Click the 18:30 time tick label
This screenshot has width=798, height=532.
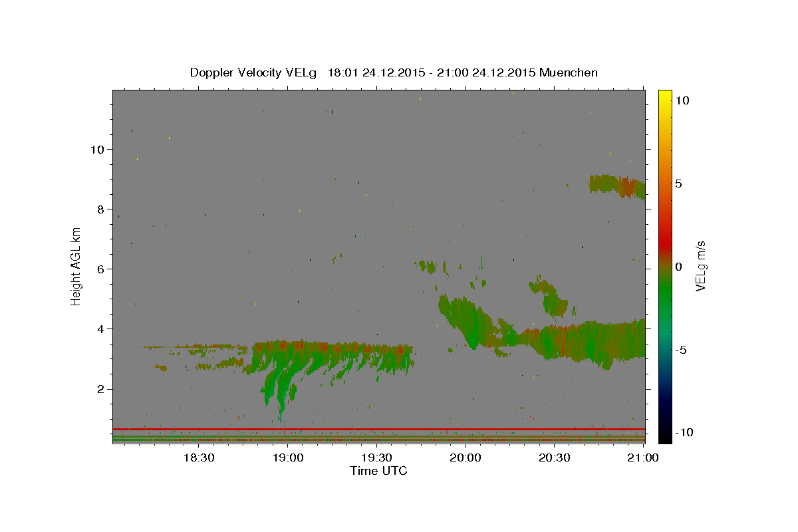(198, 458)
